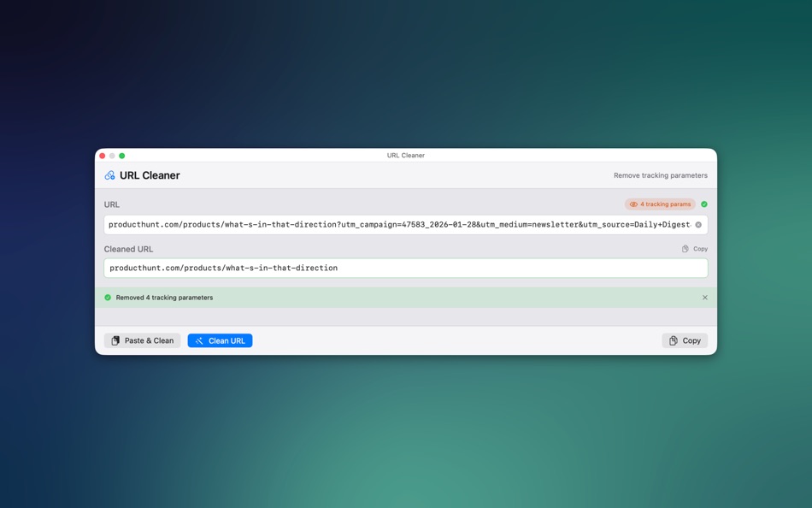The width and height of the screenshot is (812, 508).
Task: Click the broom icon inside the Clean URL button
Action: [x=199, y=340]
